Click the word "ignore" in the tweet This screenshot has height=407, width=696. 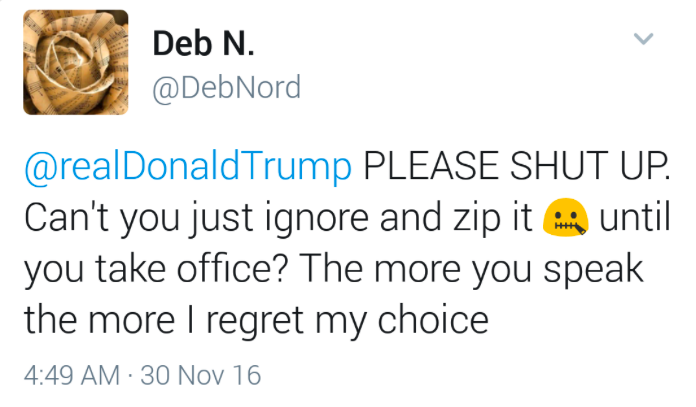[300, 220]
